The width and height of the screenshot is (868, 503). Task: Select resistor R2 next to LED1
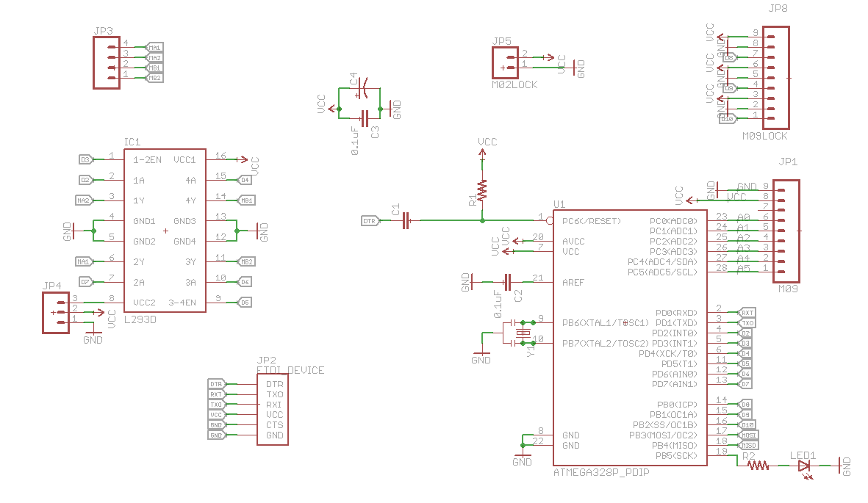click(x=758, y=465)
